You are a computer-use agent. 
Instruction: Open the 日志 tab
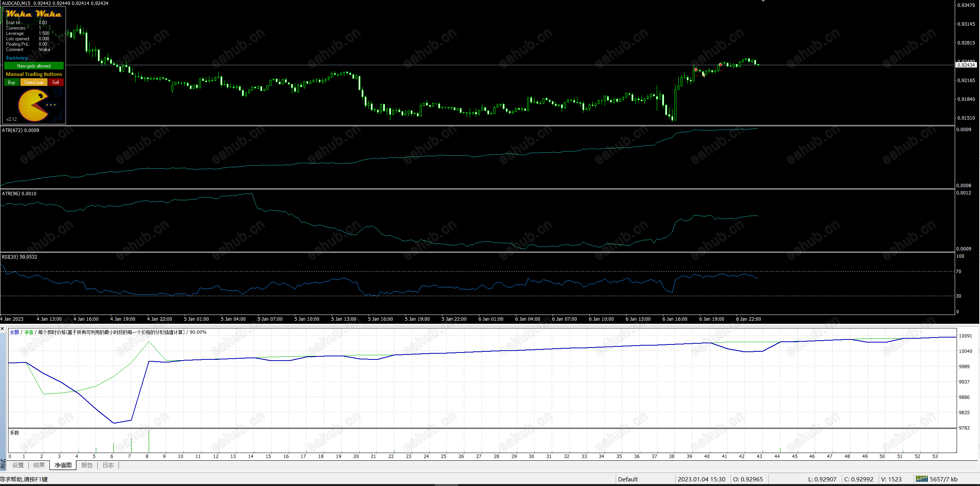[108, 465]
